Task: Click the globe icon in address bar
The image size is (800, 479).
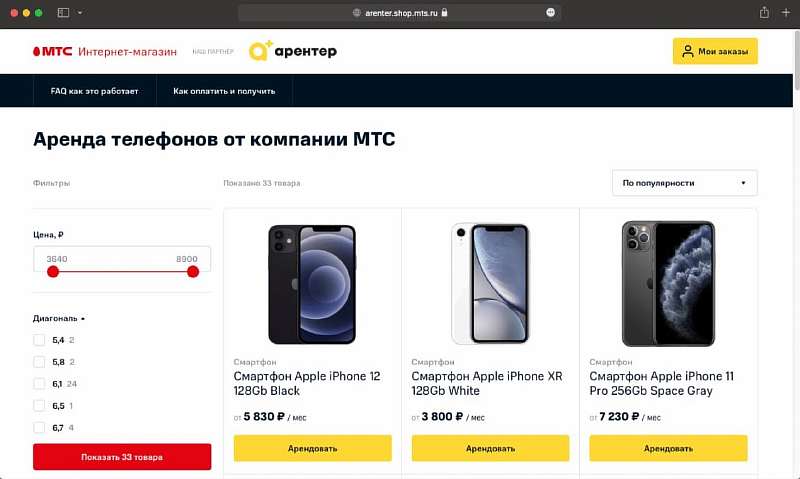Action: pyautogui.click(x=356, y=12)
